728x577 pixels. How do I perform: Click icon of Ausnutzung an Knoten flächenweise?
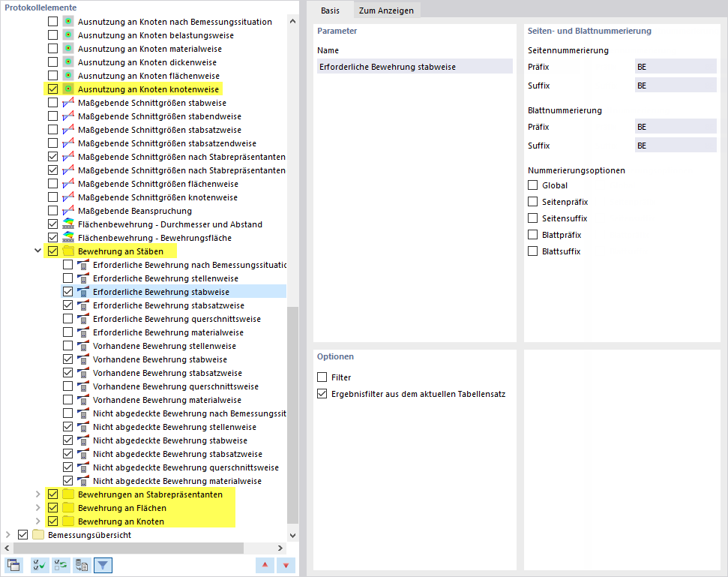[x=68, y=75]
